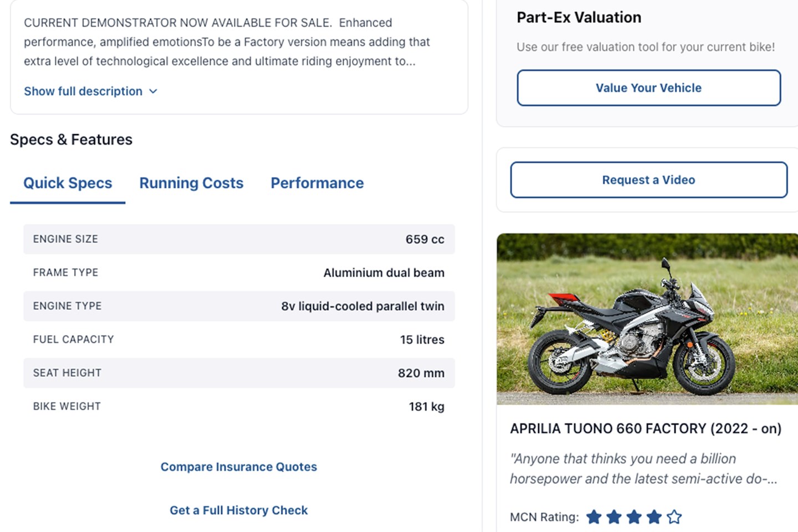Open the Running Costs tab
This screenshot has height=532, width=798.
[191, 183]
